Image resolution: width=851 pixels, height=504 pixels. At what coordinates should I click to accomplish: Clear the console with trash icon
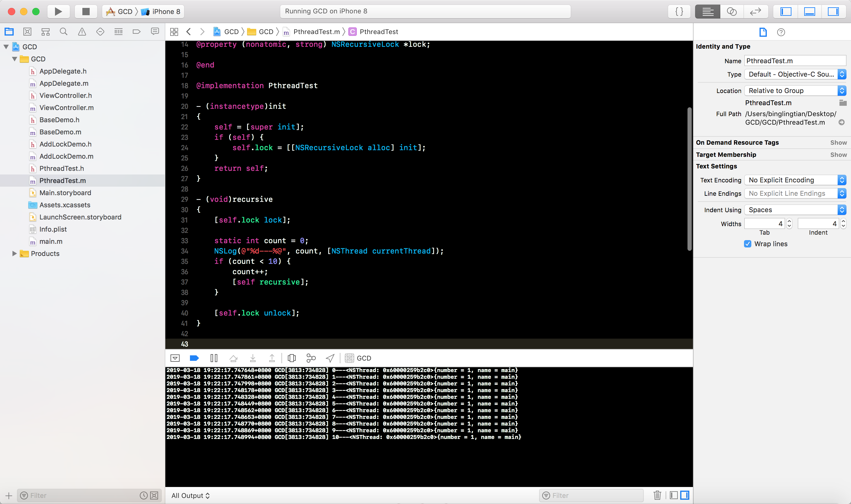pos(657,495)
